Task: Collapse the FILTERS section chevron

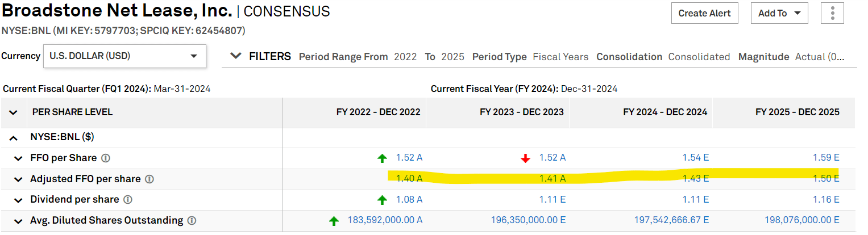Action: click(235, 56)
